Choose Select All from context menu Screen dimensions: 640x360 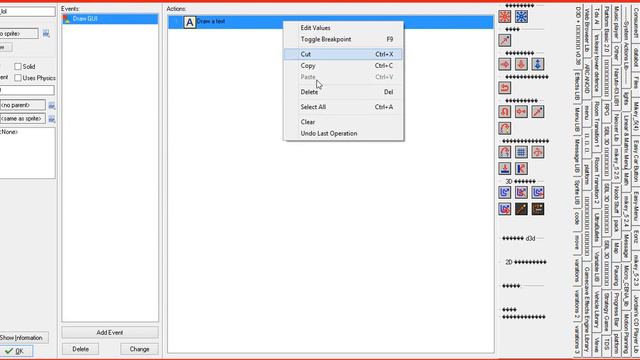tap(343, 107)
